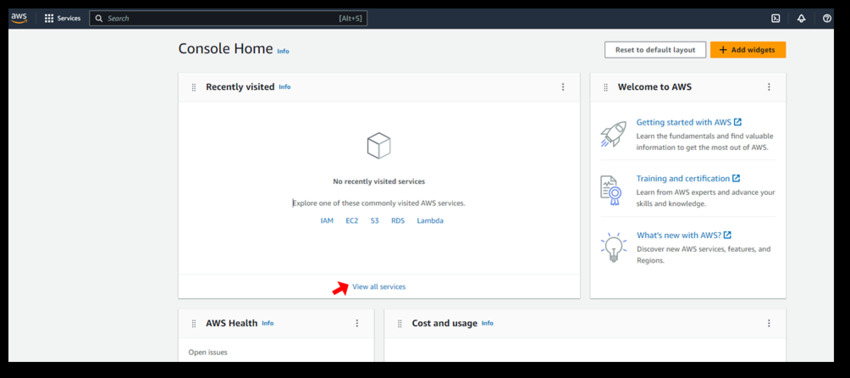Open the RDS service link
Viewport: 850px width, 378px height.
pyautogui.click(x=398, y=221)
